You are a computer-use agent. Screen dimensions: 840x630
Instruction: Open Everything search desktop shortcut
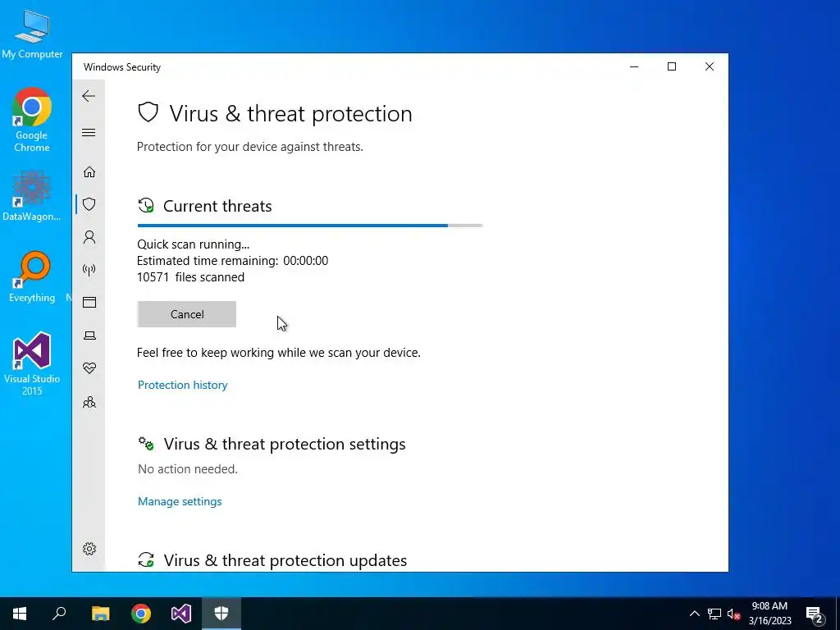(32, 277)
